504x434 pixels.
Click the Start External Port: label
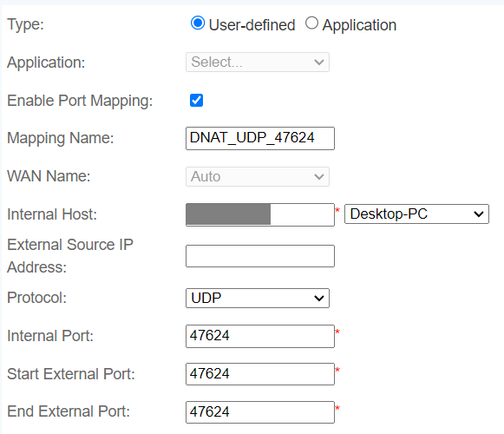click(x=71, y=374)
